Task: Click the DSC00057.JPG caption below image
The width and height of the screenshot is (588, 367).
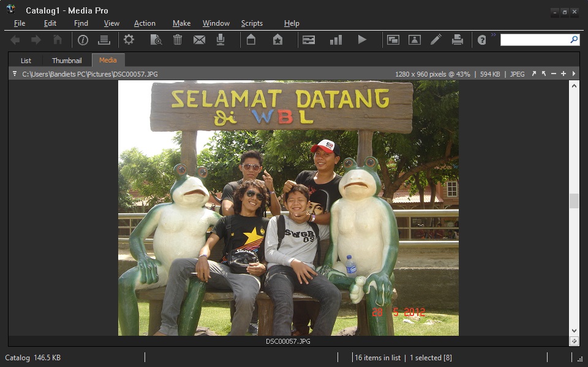Action: tap(288, 341)
